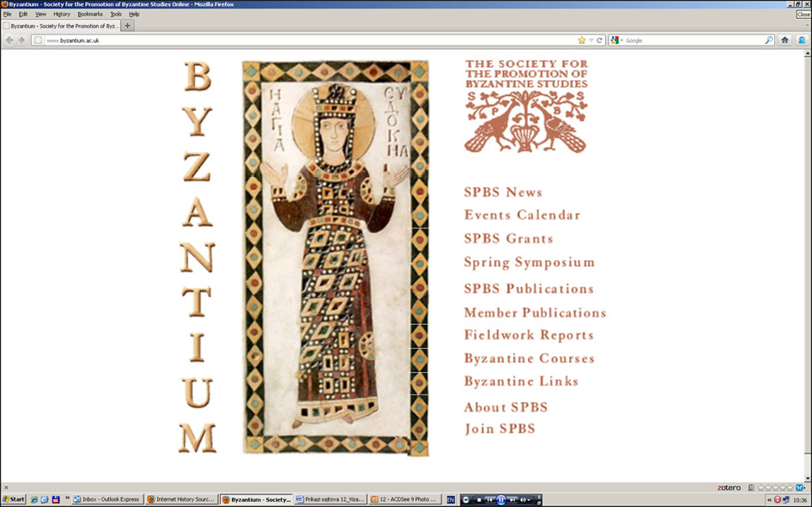
Task: Go to the Spring Symposium page
Action: (x=528, y=263)
